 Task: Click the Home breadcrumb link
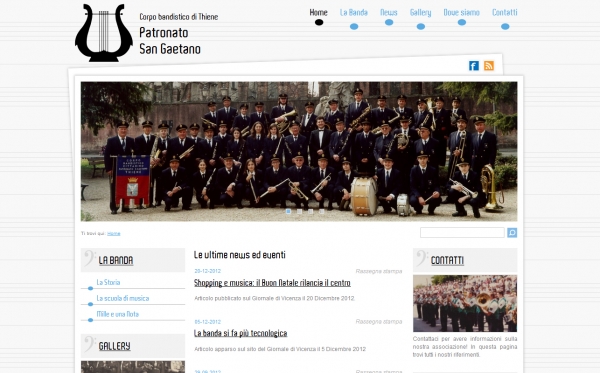point(114,233)
